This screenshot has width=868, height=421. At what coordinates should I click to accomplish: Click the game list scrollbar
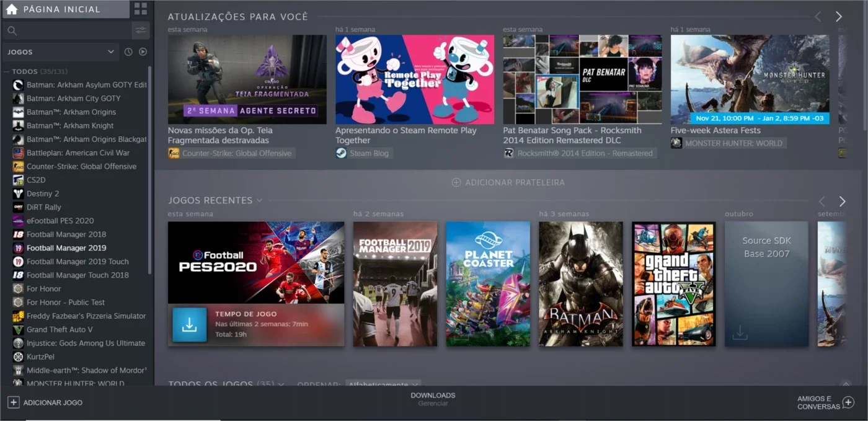pyautogui.click(x=149, y=171)
